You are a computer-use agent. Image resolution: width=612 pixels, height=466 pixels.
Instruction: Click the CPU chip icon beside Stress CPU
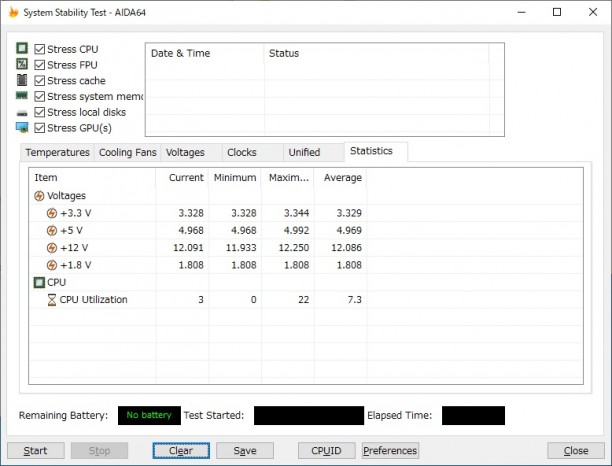coord(22,49)
